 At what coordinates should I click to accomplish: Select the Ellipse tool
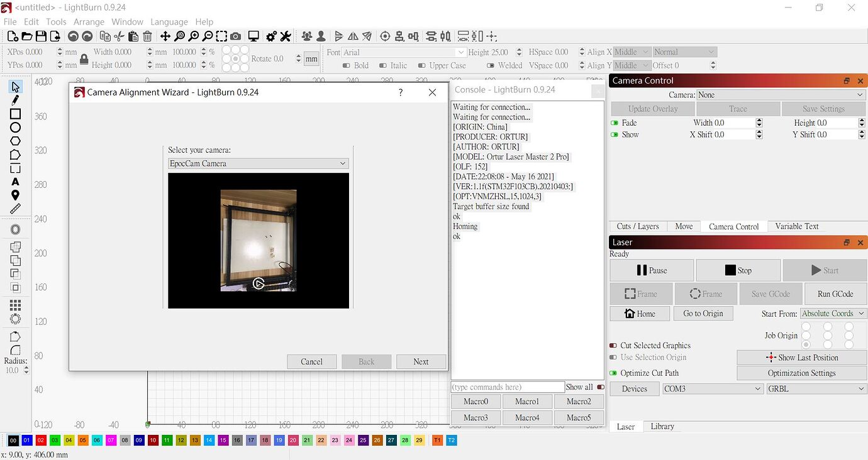click(15, 128)
